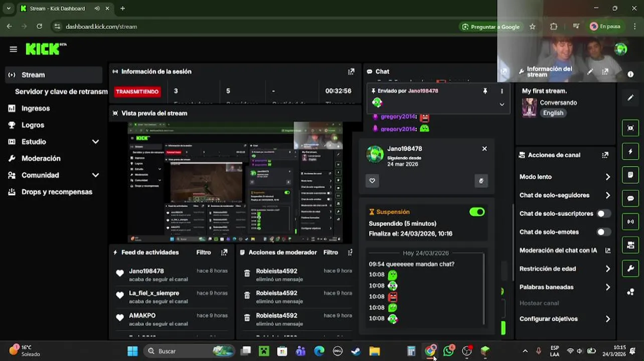
Task: Click Filtro in Acciones de moderador
Action: click(x=331, y=252)
